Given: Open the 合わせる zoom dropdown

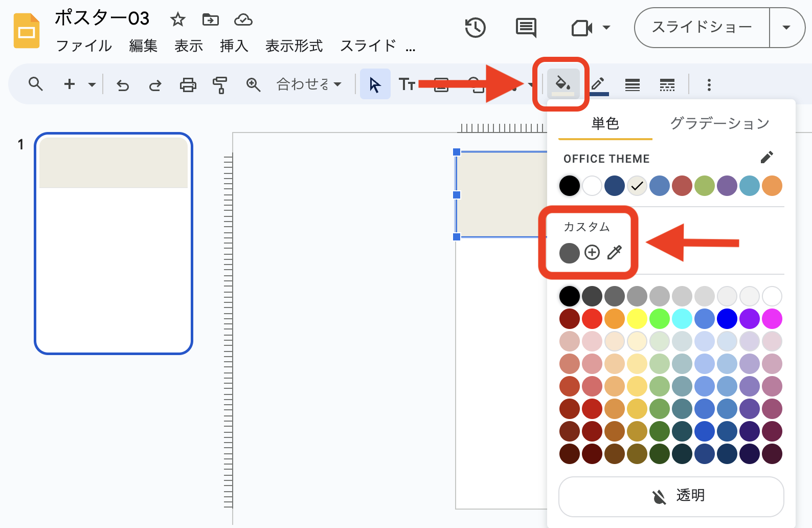Looking at the screenshot, I should click(x=309, y=84).
